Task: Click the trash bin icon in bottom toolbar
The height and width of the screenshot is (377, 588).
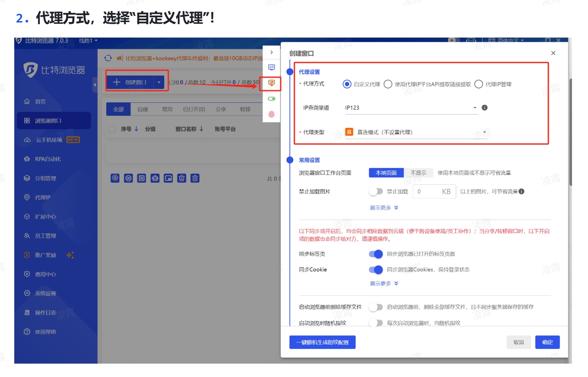Action: [x=195, y=178]
